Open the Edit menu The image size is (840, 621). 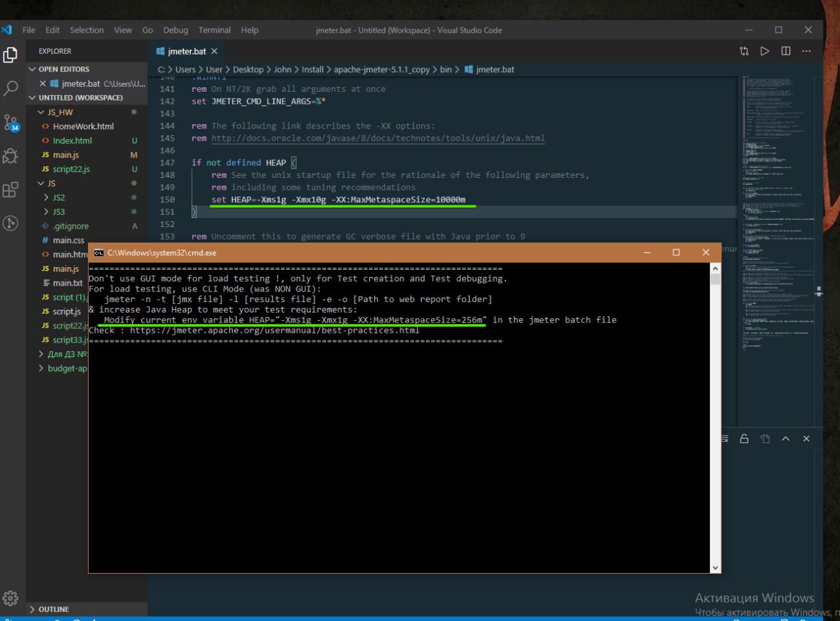click(x=52, y=30)
